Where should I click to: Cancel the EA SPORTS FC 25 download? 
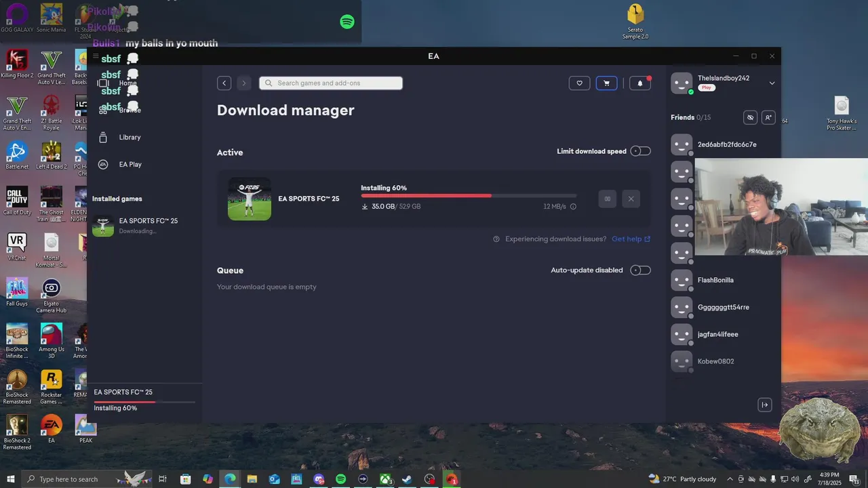click(631, 199)
